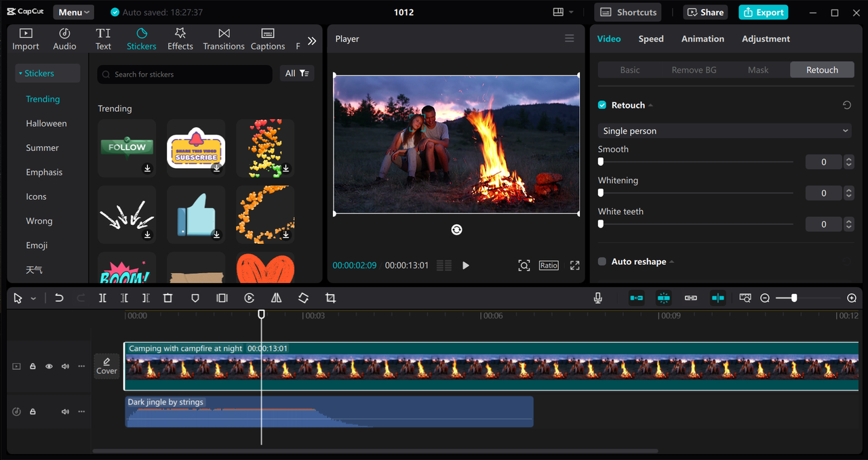Select the thumbs-up sticker thumbnail
Image resolution: width=868 pixels, height=460 pixels.
coord(196,215)
